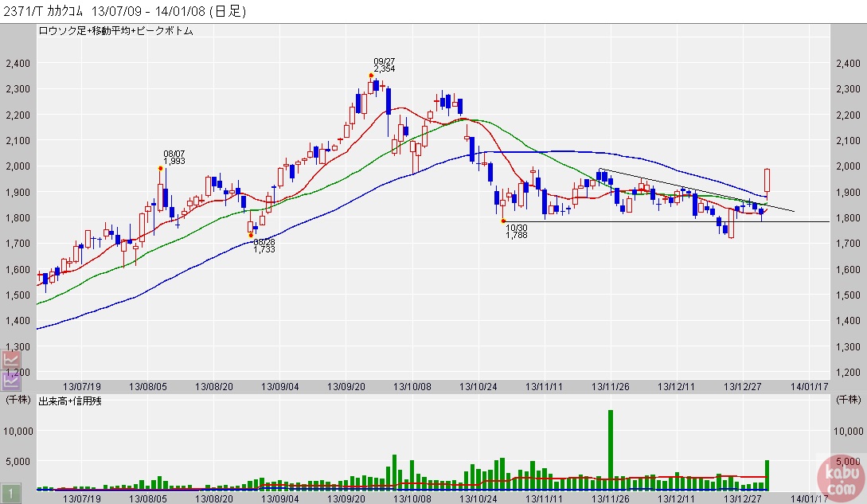The height and width of the screenshot is (504, 867).
Task: Click the '13/10/24' date under the volume chart
Action: coord(478,498)
